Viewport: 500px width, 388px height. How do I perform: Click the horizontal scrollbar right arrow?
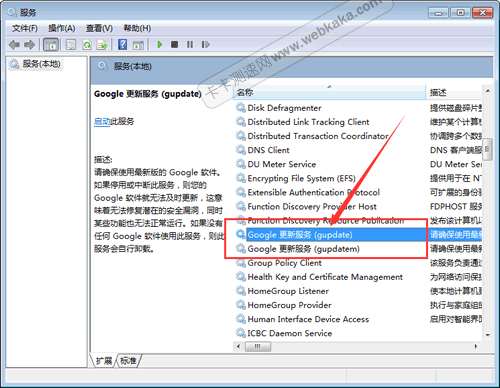(476, 347)
